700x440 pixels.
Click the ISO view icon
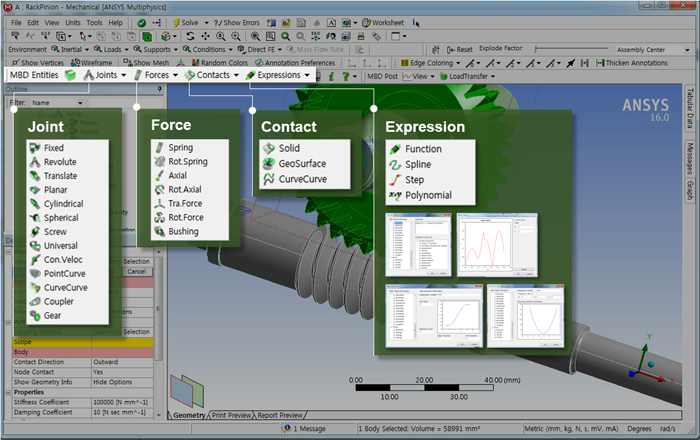click(x=316, y=36)
